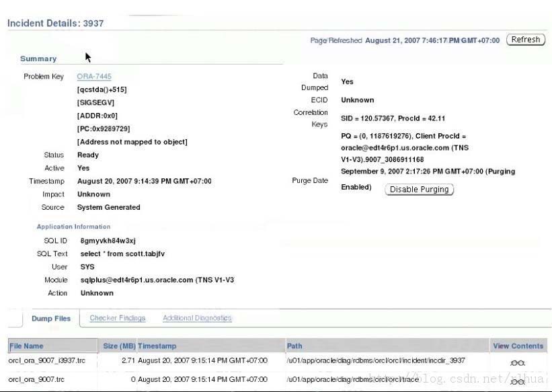
Task: Switch to the Checker Findings tab
Action: pyautogui.click(x=118, y=318)
